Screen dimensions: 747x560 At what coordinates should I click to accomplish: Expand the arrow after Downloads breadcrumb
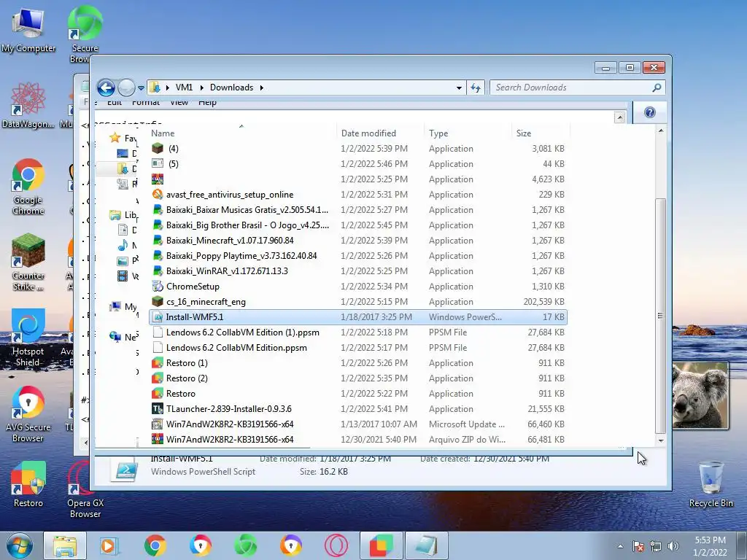262,87
